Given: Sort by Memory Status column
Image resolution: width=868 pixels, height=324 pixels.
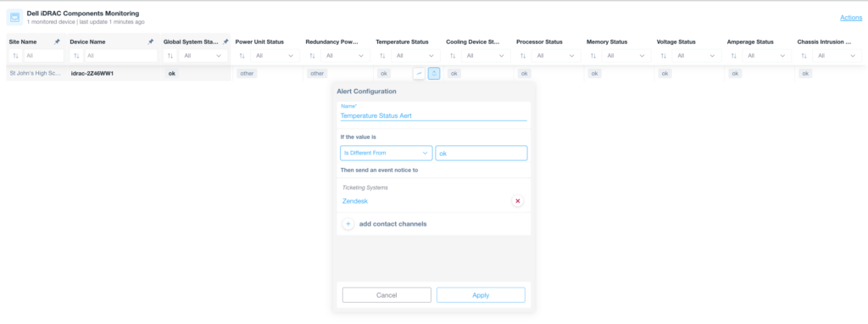Looking at the screenshot, I should [x=593, y=56].
